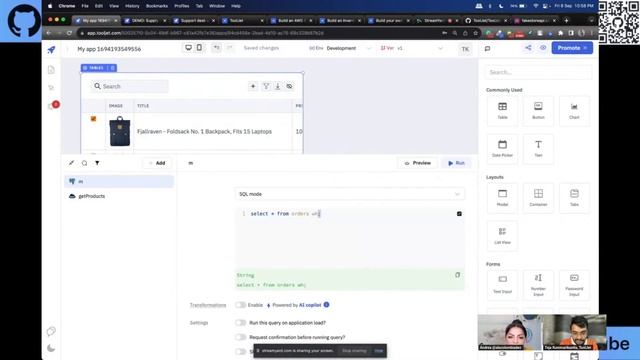The height and width of the screenshot is (360, 640).
Task: Add a new query
Action: [157, 163]
